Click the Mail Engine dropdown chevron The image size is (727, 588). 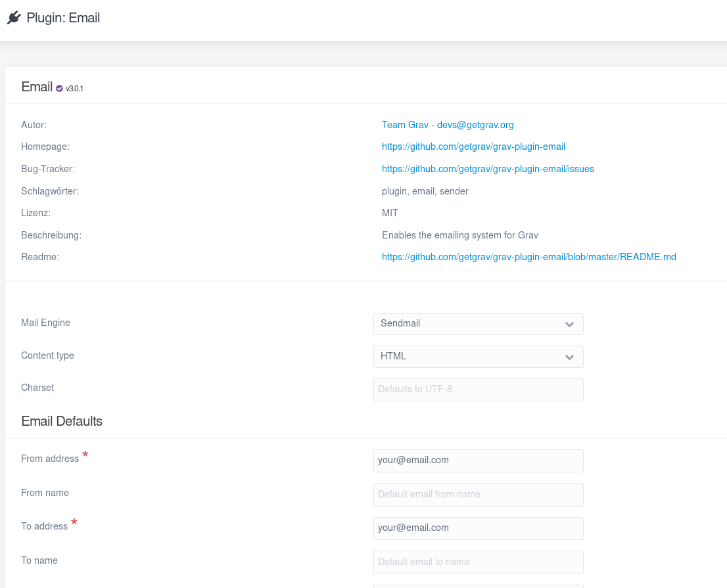tap(569, 325)
